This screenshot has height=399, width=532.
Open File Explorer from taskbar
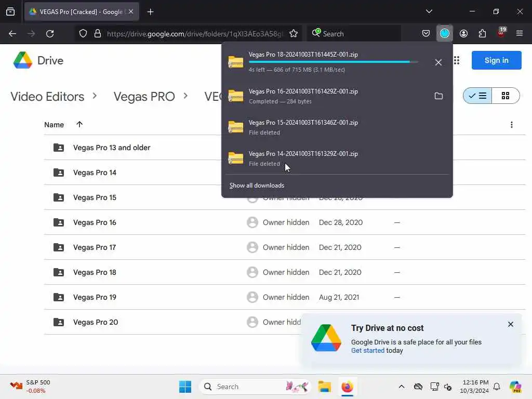point(325,387)
